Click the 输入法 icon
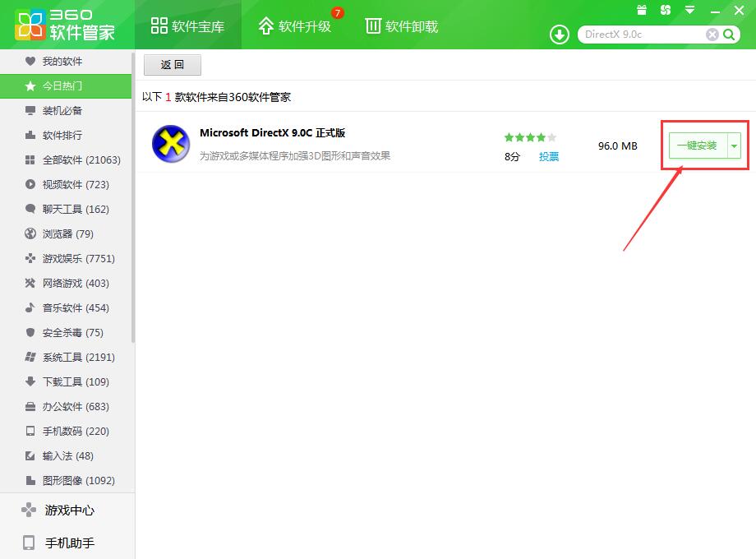 coord(30,455)
